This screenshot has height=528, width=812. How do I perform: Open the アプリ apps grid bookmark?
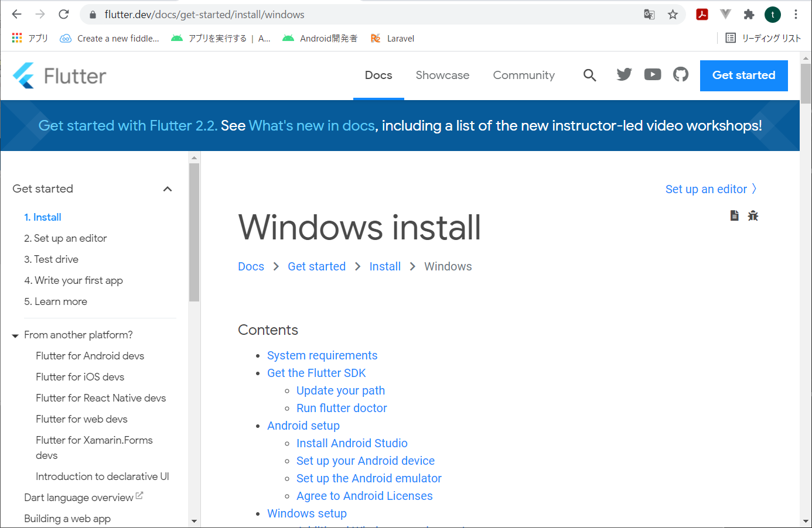[x=30, y=38]
